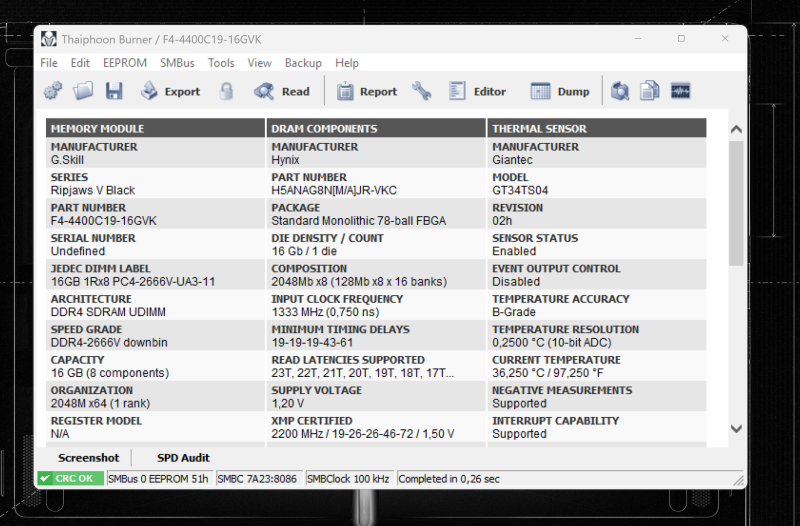Image resolution: width=800 pixels, height=526 pixels.
Task: Open the Backup menu
Action: click(303, 63)
